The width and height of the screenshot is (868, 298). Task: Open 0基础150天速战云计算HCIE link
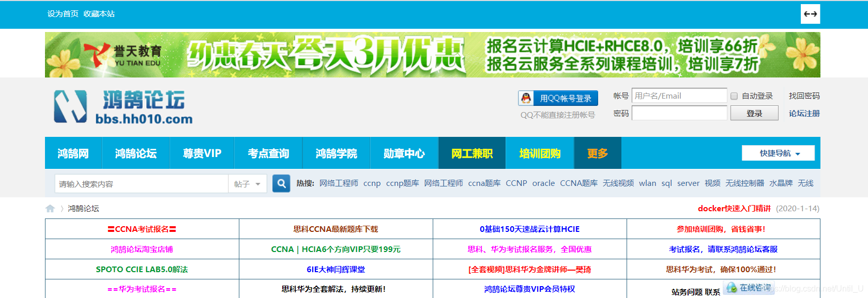click(x=530, y=229)
